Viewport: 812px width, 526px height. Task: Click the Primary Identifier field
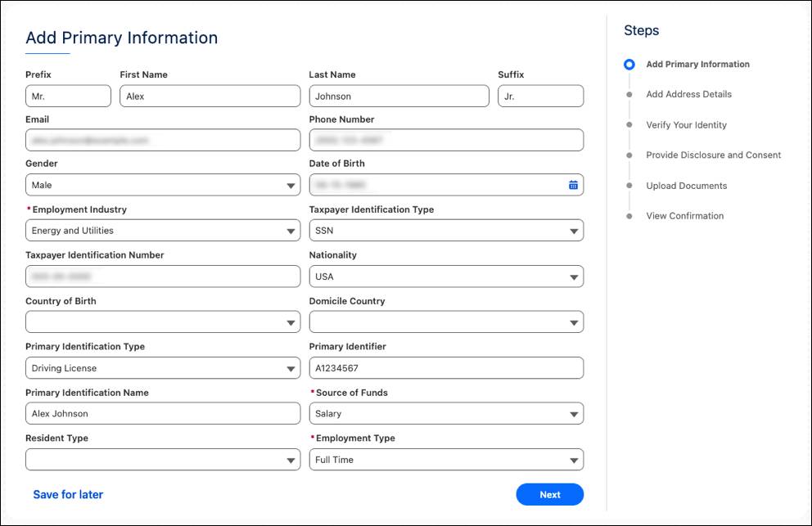(446, 367)
